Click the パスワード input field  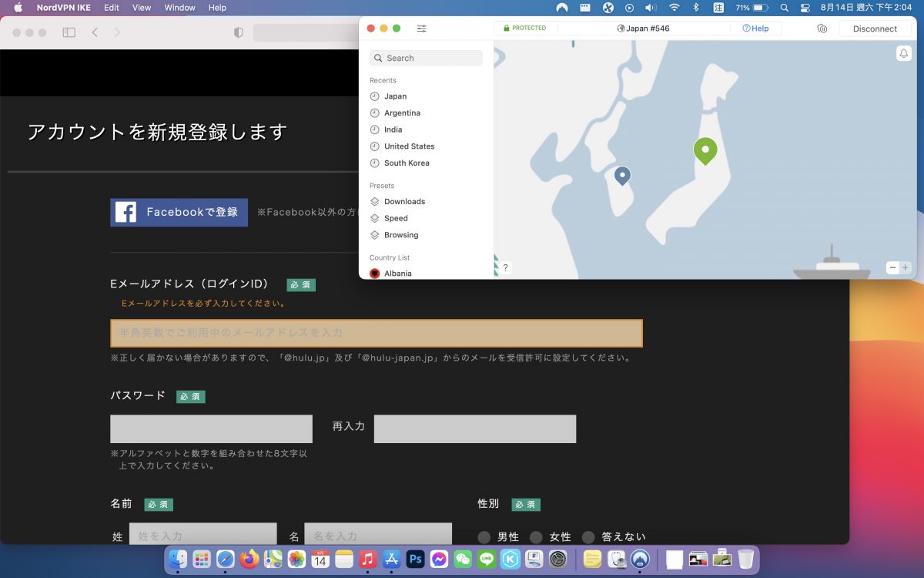[211, 428]
